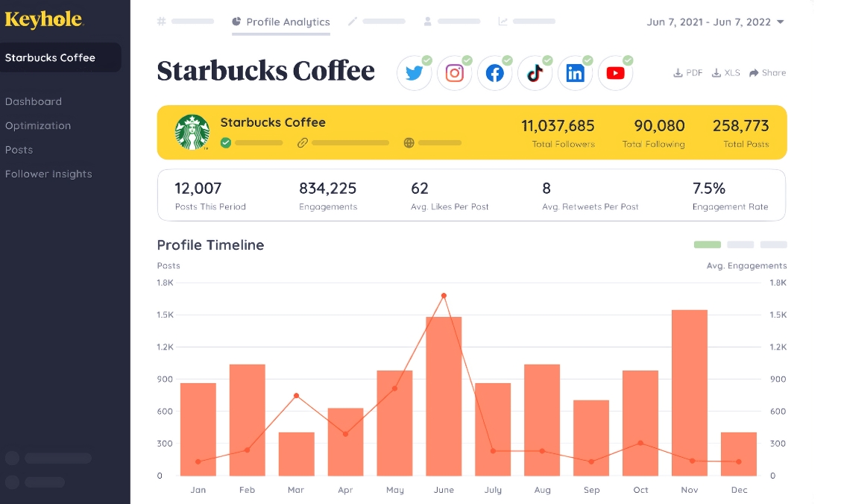Click the 7.5% Engagement Rate stat
Viewport: 847px width, 504px height.
(x=731, y=195)
